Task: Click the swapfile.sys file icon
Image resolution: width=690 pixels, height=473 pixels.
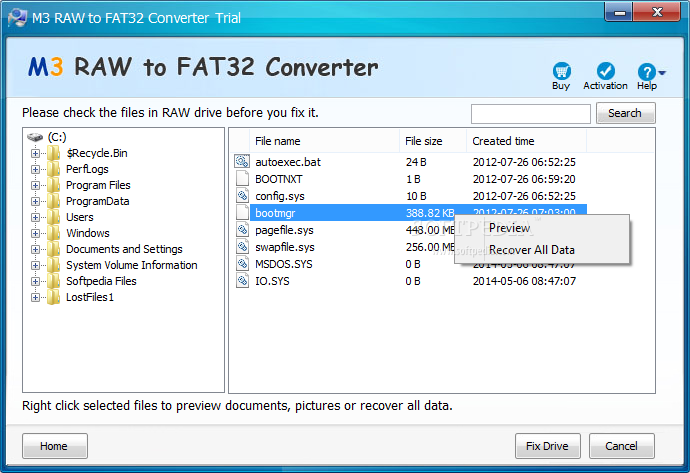Action: [x=242, y=247]
